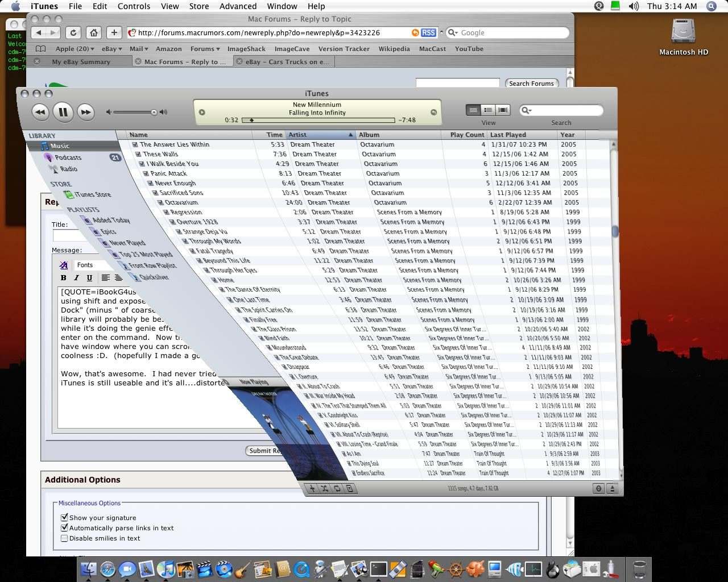728x582 pixels.
Task: Reload the Safari page
Action: pos(73,33)
